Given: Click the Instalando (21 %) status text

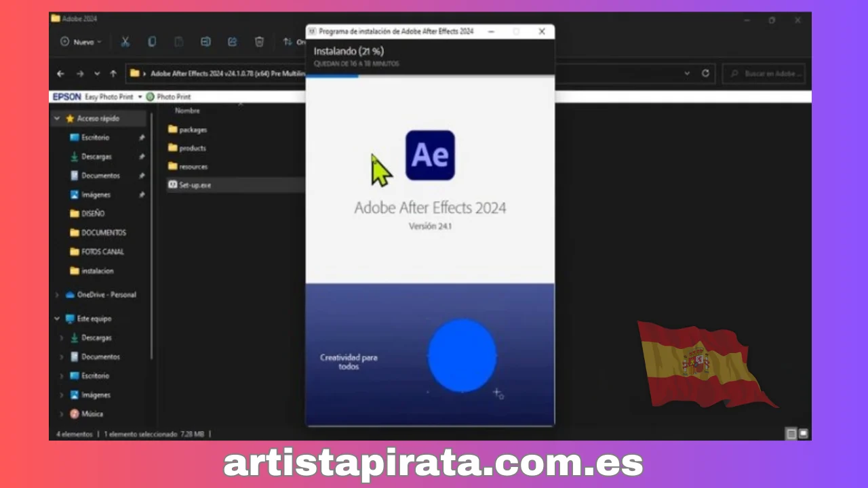Looking at the screenshot, I should tap(349, 52).
